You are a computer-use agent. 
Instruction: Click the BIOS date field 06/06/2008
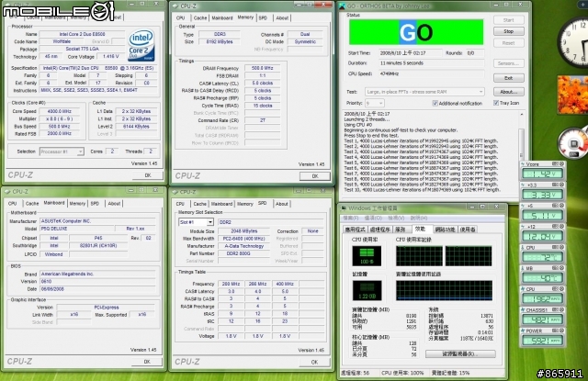click(x=97, y=289)
